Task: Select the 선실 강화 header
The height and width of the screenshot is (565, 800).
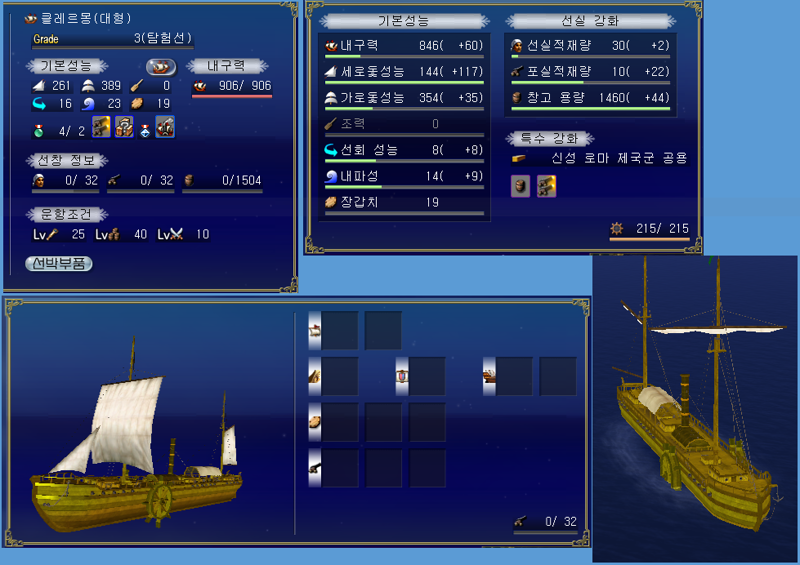Action: (590, 21)
